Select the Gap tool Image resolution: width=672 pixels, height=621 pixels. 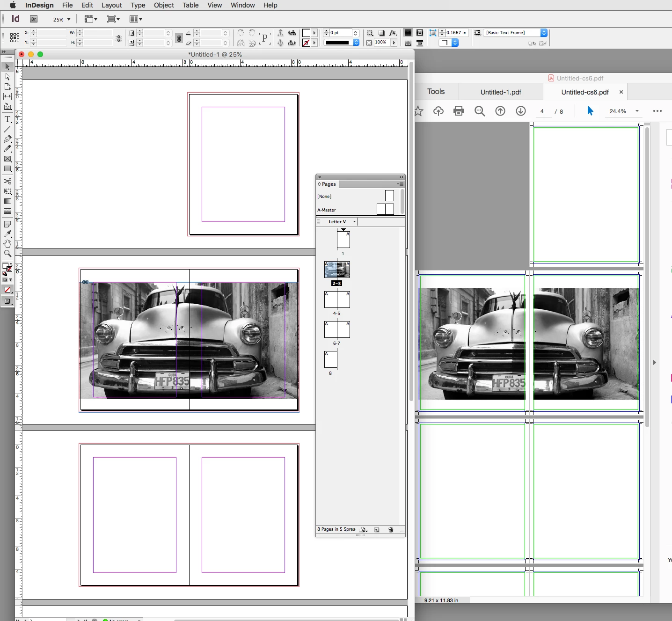7,96
